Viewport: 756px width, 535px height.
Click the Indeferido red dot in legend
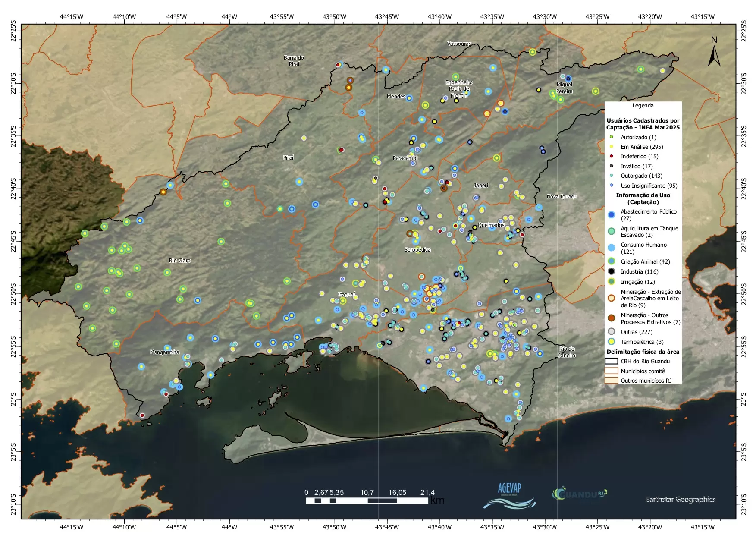point(611,156)
